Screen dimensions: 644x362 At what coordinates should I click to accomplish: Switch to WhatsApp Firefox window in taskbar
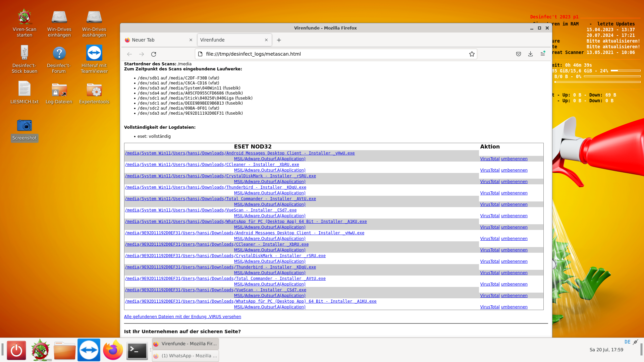[185, 356]
